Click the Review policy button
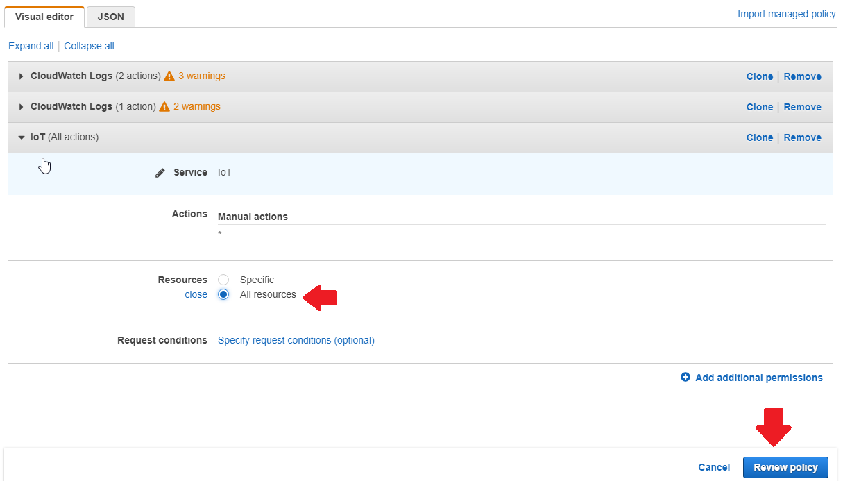This screenshot has width=868, height=481. [x=785, y=467]
